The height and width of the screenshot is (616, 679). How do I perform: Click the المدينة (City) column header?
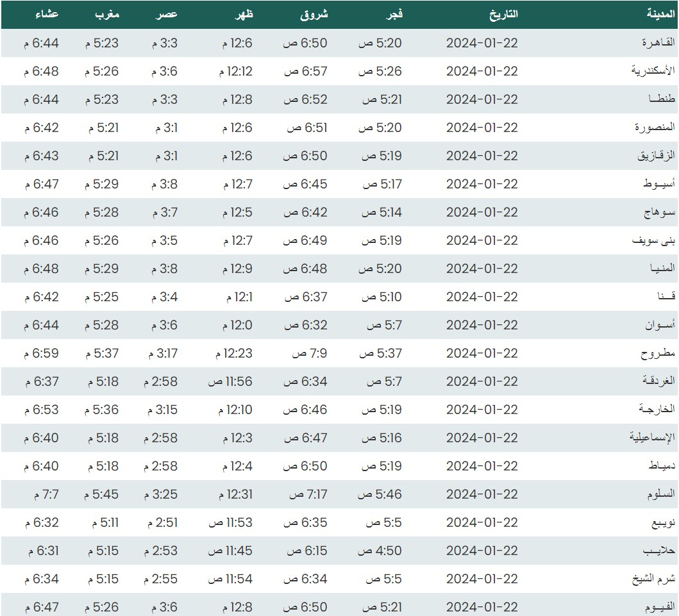658,14
